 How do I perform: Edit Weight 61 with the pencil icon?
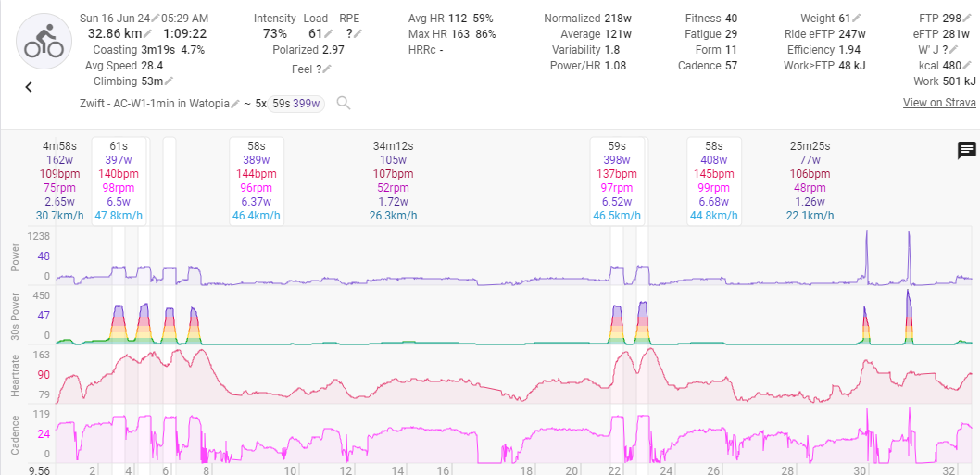[x=857, y=19]
